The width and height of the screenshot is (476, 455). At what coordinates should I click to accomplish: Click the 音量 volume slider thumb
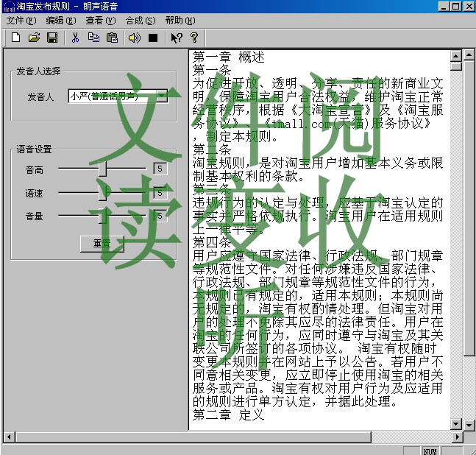[103, 216]
